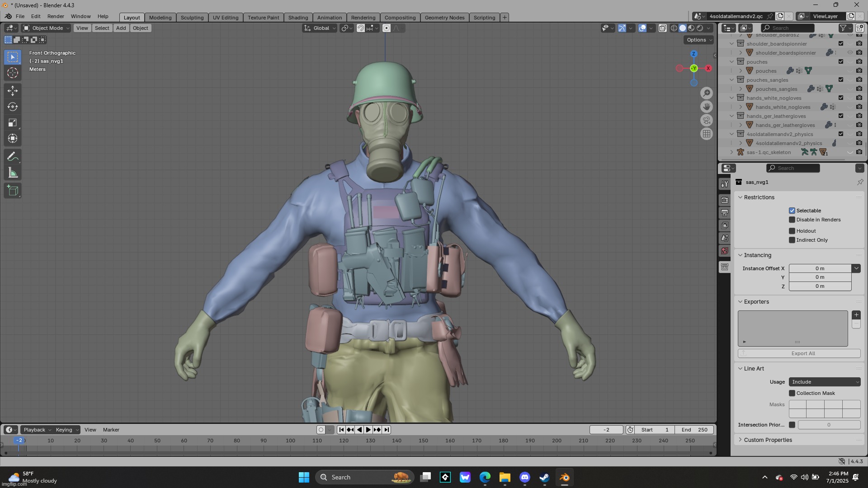Open the viewport Options dropdown
This screenshot has height=488, width=868.
699,40
